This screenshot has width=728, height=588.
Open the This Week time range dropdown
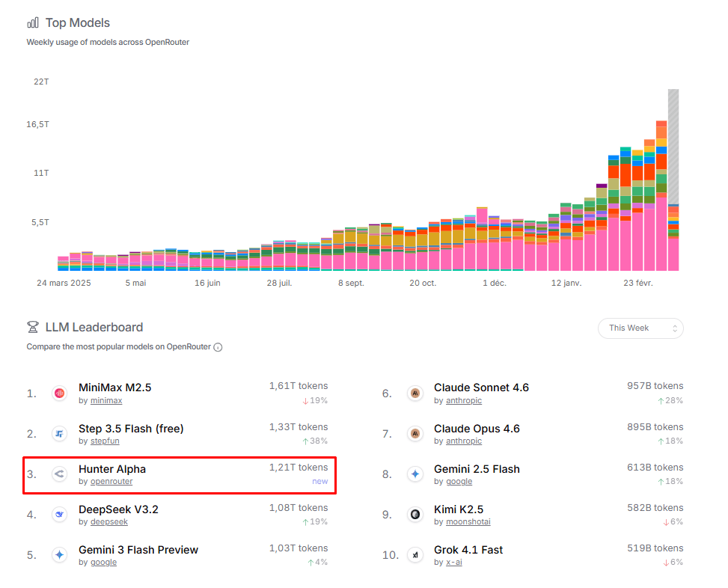[640, 328]
